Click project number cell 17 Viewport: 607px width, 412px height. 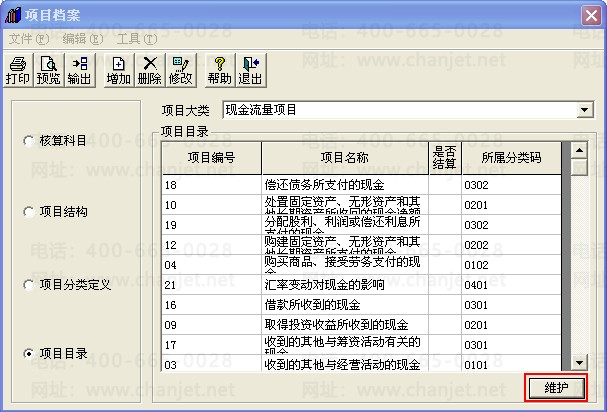point(211,345)
